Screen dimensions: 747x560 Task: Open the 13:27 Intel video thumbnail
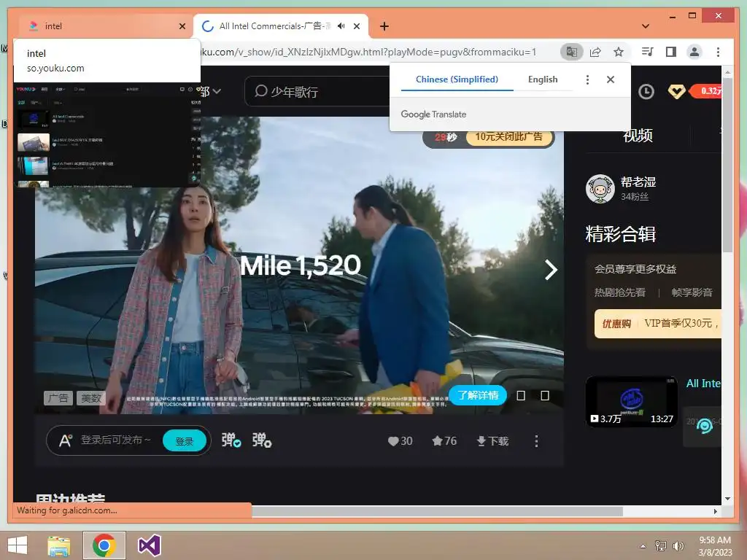(632, 402)
